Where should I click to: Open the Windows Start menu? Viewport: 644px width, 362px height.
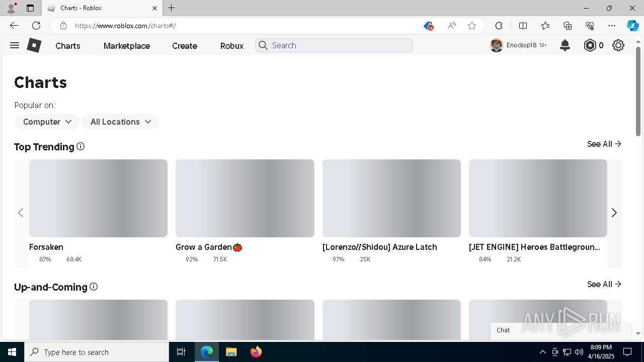12,352
